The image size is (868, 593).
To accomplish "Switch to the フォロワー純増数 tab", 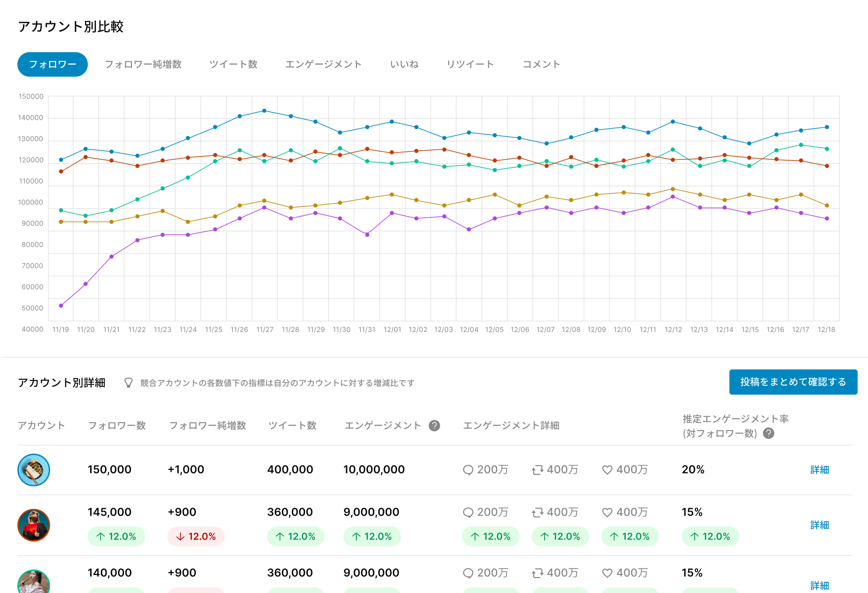I will tap(145, 64).
